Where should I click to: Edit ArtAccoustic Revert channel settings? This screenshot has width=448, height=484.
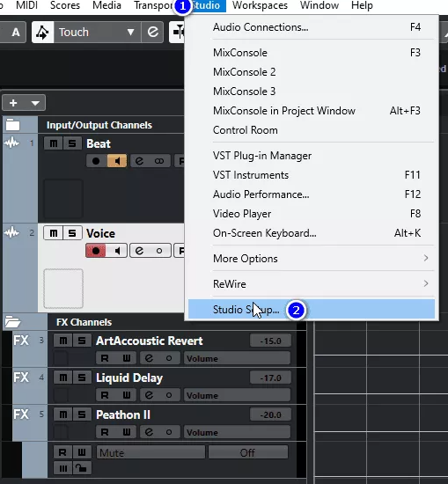pos(149,358)
